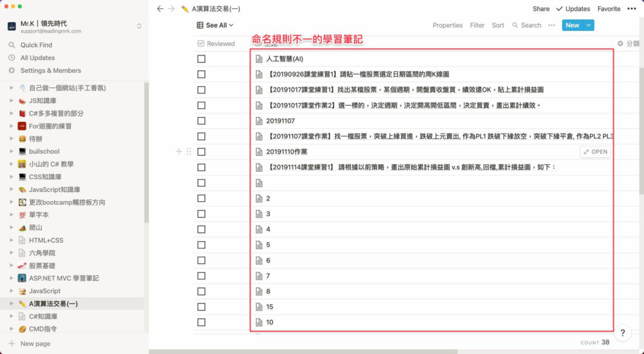Click the 單字本 hundred-points icon in sidebar
This screenshot has width=644, height=354.
tap(22, 215)
